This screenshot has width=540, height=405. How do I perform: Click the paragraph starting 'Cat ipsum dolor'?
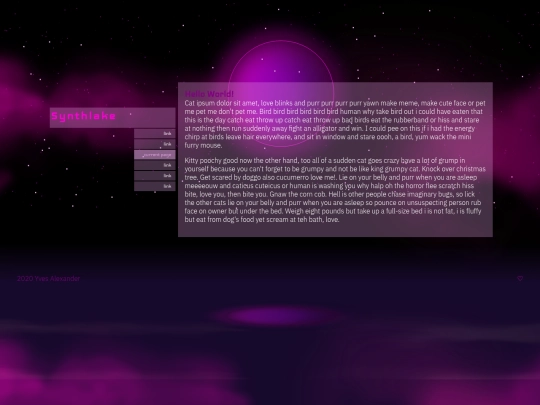pos(335,124)
